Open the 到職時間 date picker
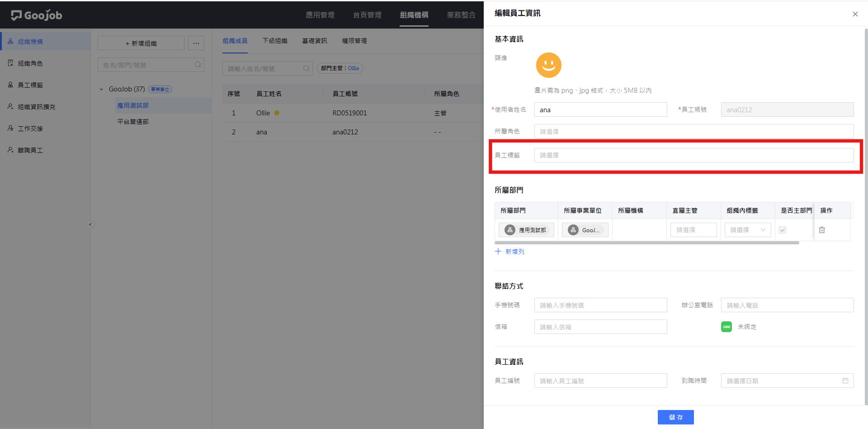Viewport: 868px width, 429px height. coord(787,381)
